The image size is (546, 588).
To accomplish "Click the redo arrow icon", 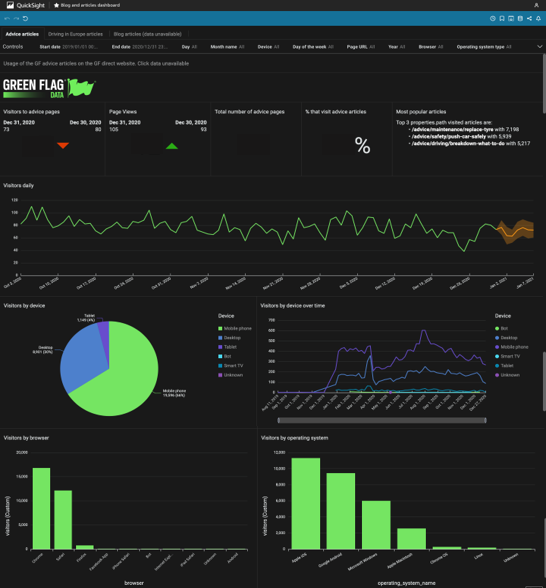I will (x=16, y=18).
